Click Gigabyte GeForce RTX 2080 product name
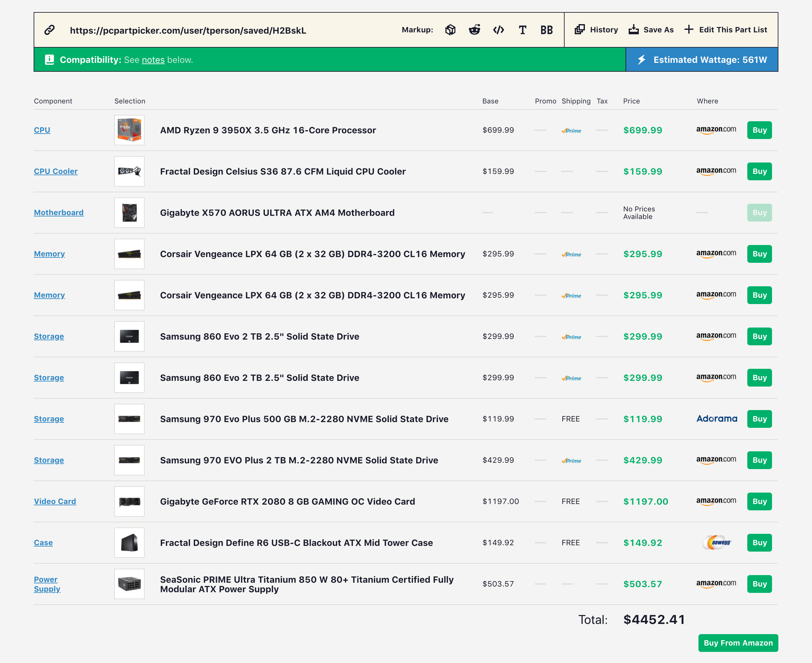This screenshot has height=663, width=812. 287,501
